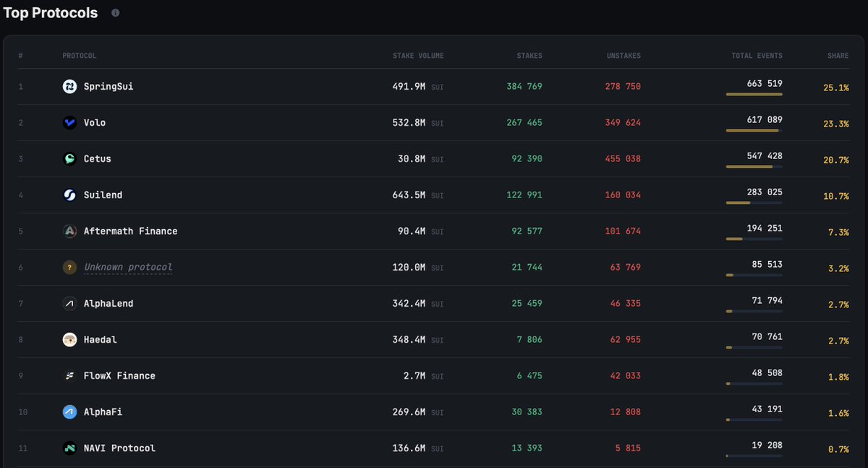The width and height of the screenshot is (868, 468).
Task: Open the AlphaLend protocol name
Action: [109, 304]
